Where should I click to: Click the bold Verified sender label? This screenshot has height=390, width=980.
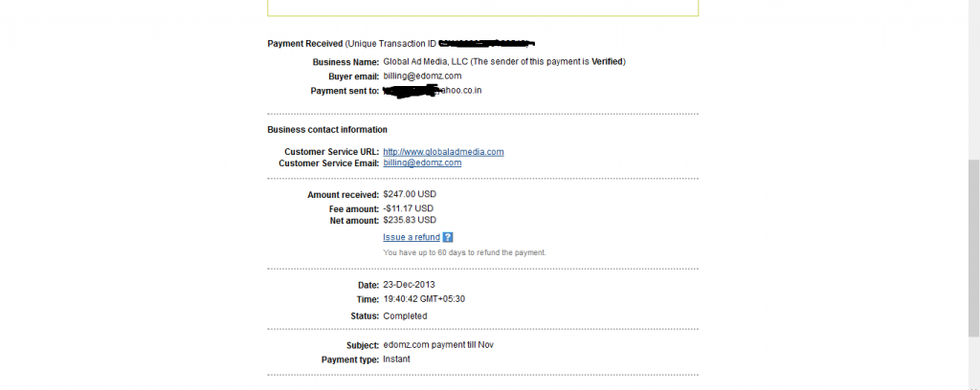[x=608, y=62]
